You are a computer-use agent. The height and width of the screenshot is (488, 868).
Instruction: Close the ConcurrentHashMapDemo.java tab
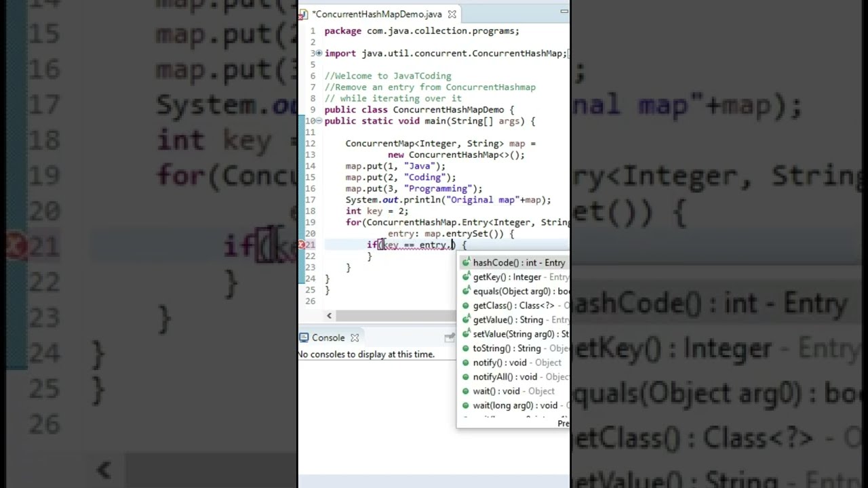point(452,14)
